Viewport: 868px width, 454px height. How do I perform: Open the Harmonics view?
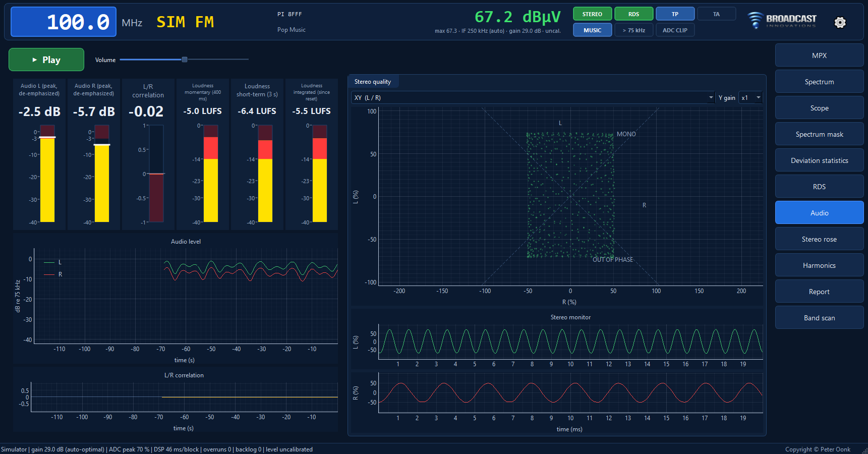tap(819, 265)
